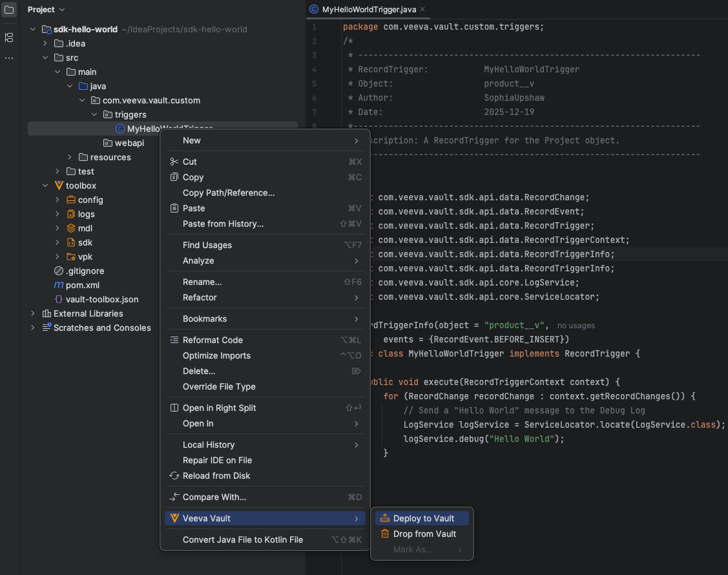Click the sdk folder icon

[71, 242]
